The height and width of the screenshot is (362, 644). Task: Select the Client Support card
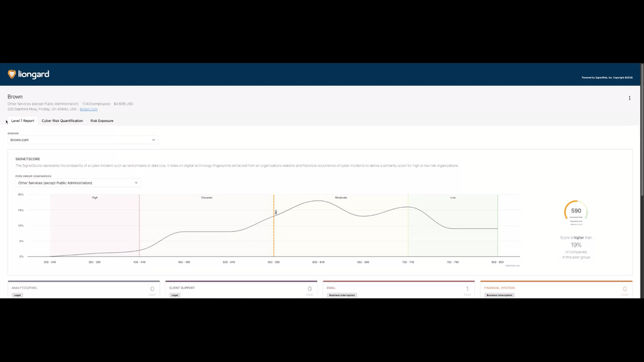(x=241, y=290)
